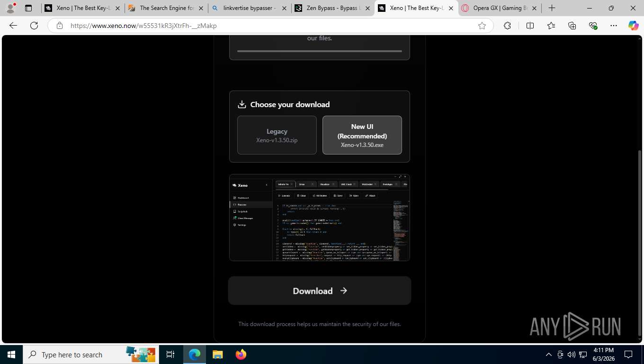
Task: Click the progress bar above download options
Action: [x=320, y=51]
